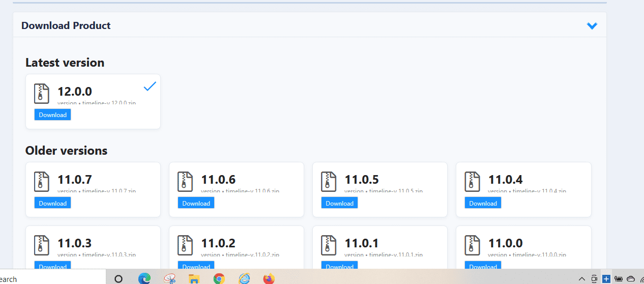Toggle the checkmark on version 12.0.0
Viewport: 644px width, 284px height.
coord(150,87)
